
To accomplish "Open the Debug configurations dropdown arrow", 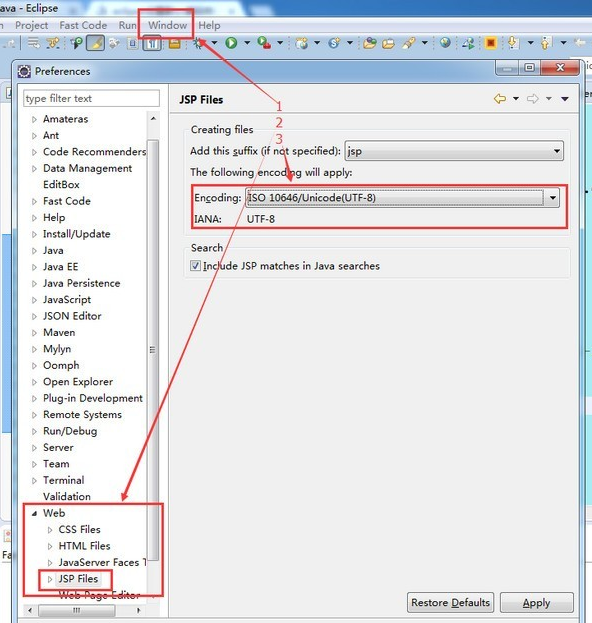I will tap(214, 43).
